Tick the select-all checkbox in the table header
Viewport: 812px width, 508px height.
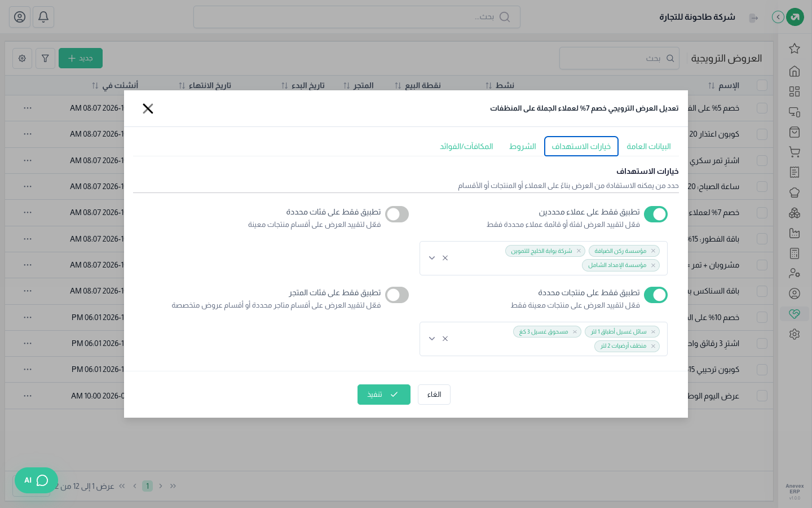coord(762,85)
